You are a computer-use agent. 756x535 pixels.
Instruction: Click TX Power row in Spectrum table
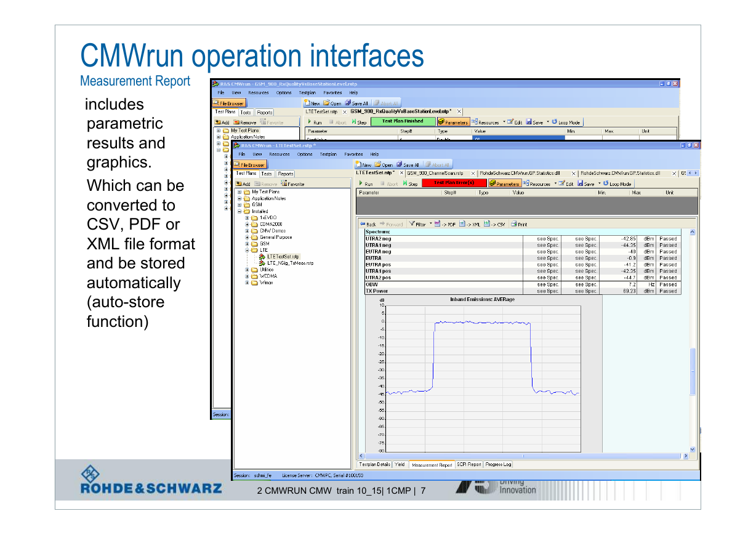click(522, 291)
